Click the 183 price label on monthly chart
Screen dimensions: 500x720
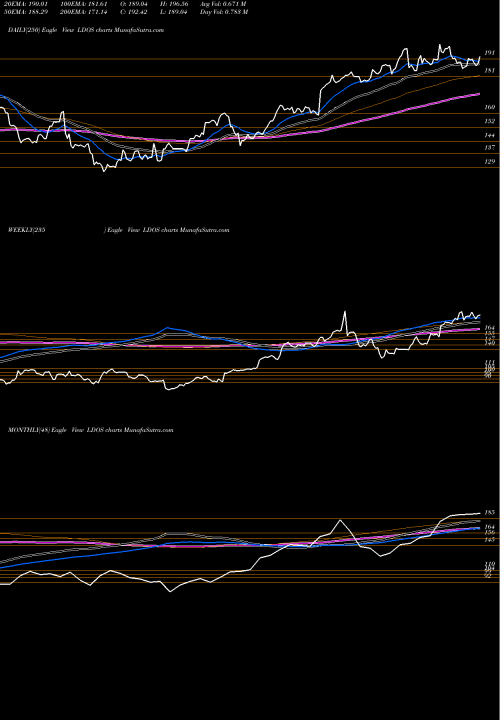tap(490, 512)
